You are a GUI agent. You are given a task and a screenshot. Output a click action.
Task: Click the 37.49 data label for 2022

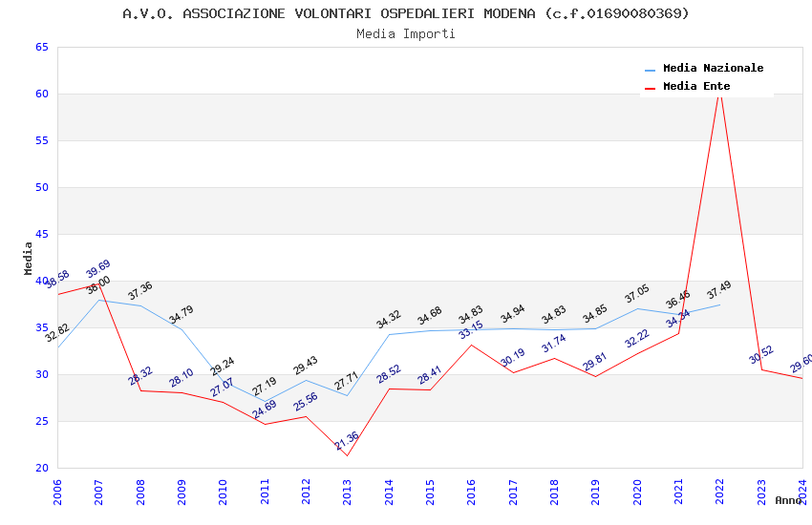[718, 289]
